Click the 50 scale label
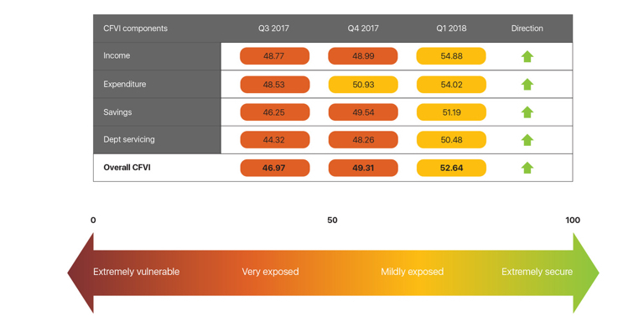 332,221
